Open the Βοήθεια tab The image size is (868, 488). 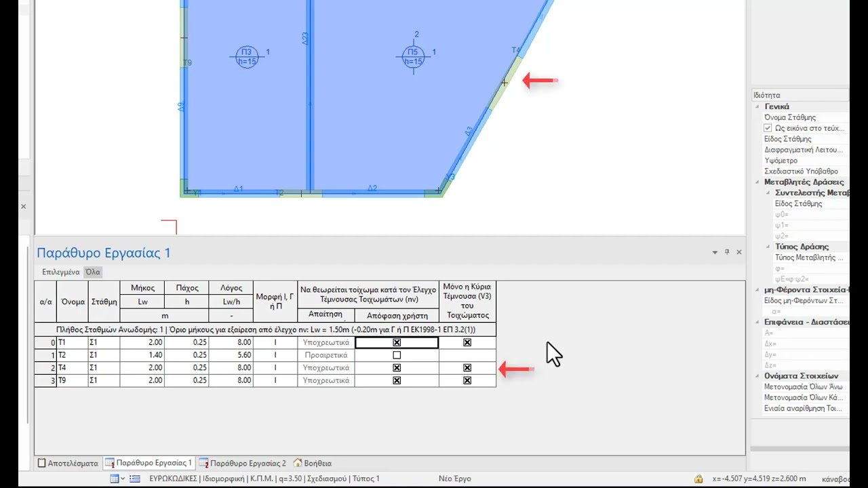(x=313, y=464)
